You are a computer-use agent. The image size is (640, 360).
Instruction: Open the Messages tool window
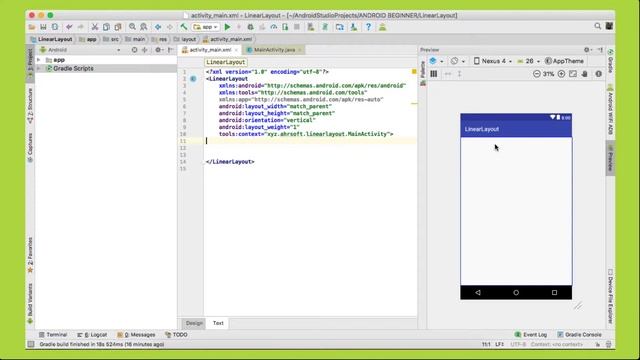136,334
